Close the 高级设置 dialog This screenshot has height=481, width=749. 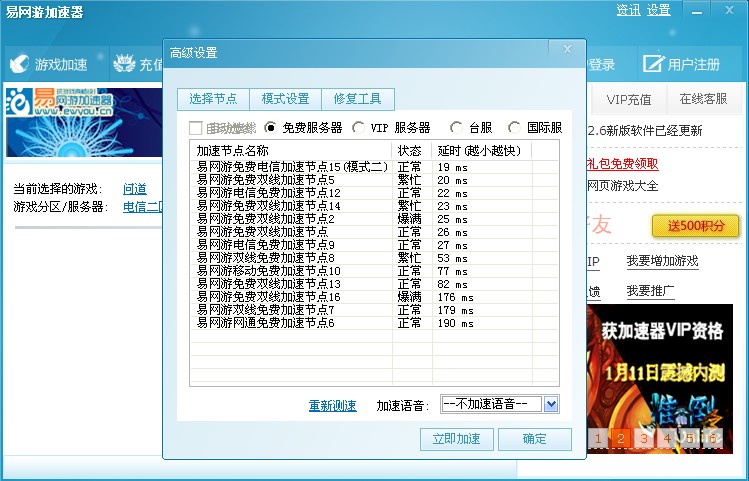568,48
